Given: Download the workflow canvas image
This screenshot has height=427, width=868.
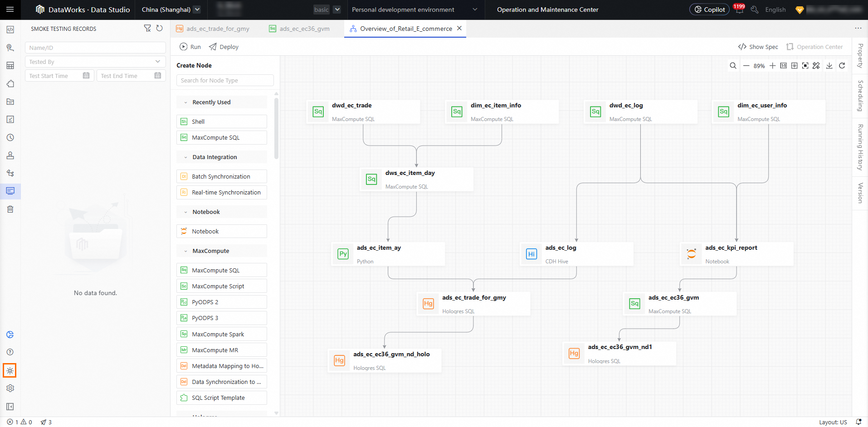Looking at the screenshot, I should 829,66.
